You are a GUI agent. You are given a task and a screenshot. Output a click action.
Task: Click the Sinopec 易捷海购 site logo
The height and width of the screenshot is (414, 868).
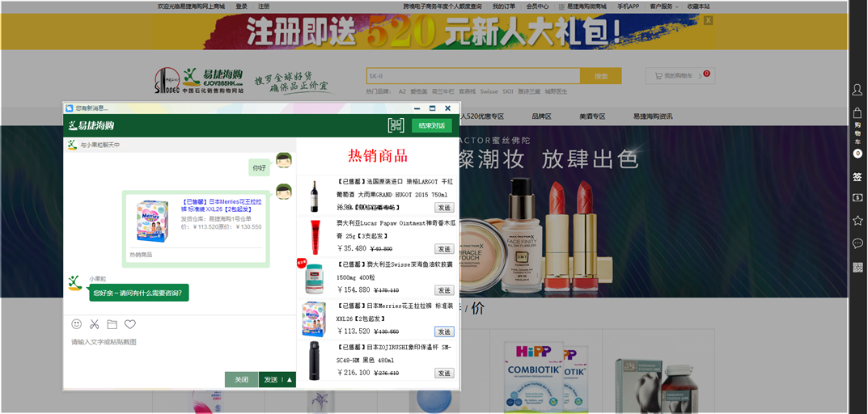pyautogui.click(x=199, y=82)
